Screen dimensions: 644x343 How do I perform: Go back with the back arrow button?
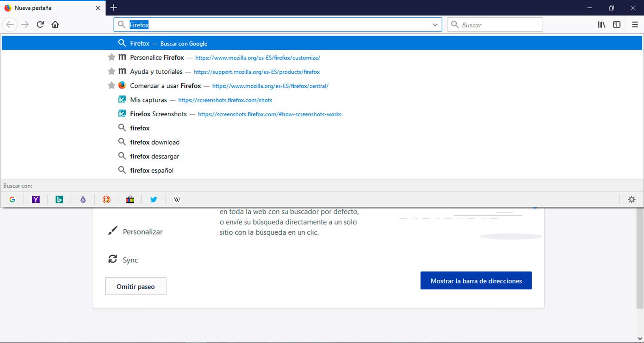point(10,25)
